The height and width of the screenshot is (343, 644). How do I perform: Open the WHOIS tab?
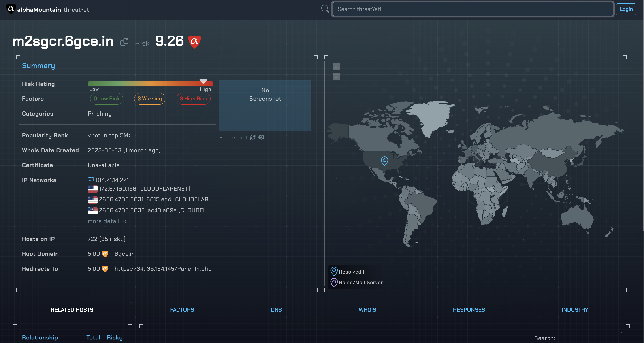[367, 310]
